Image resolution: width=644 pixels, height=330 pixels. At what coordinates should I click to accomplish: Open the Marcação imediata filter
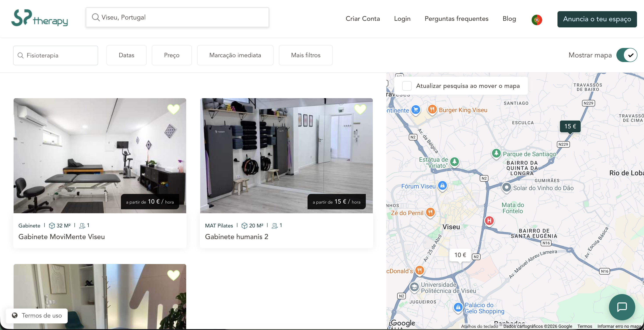pyautogui.click(x=235, y=55)
